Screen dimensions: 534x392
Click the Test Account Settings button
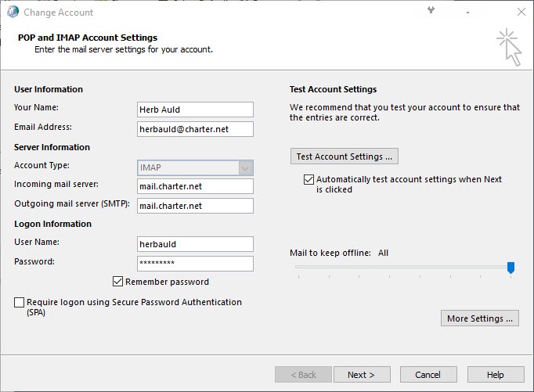coord(344,156)
